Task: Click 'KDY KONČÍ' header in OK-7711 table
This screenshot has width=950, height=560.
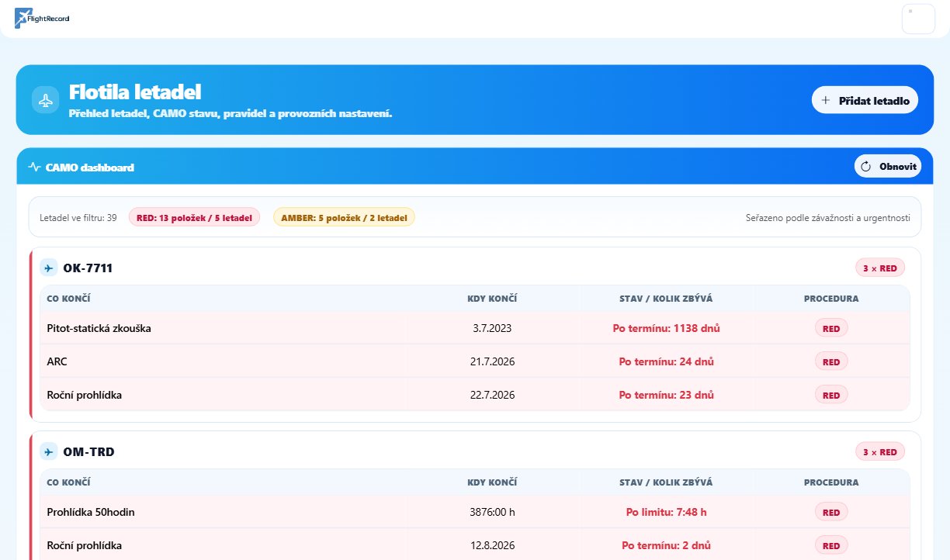Action: coord(492,299)
